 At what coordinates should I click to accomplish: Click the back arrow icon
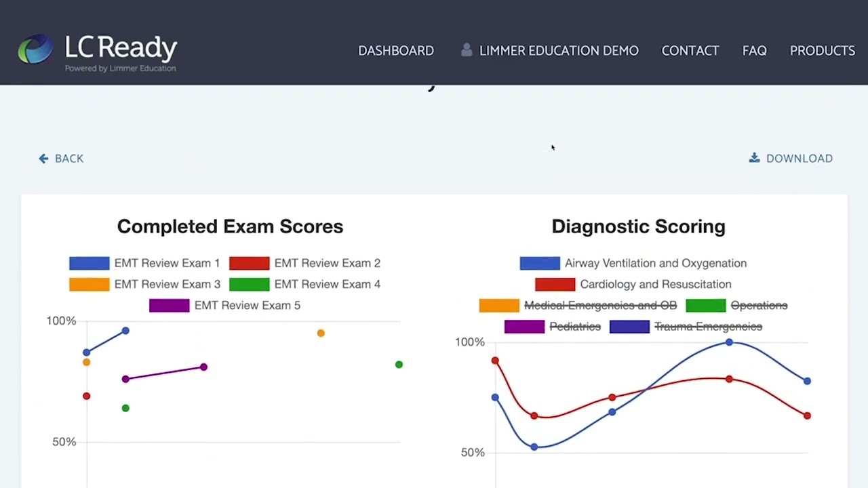coord(43,159)
